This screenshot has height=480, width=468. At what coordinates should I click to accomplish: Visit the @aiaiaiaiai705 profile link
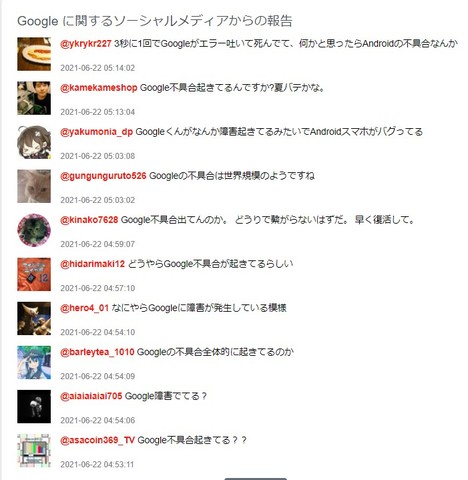(91, 396)
